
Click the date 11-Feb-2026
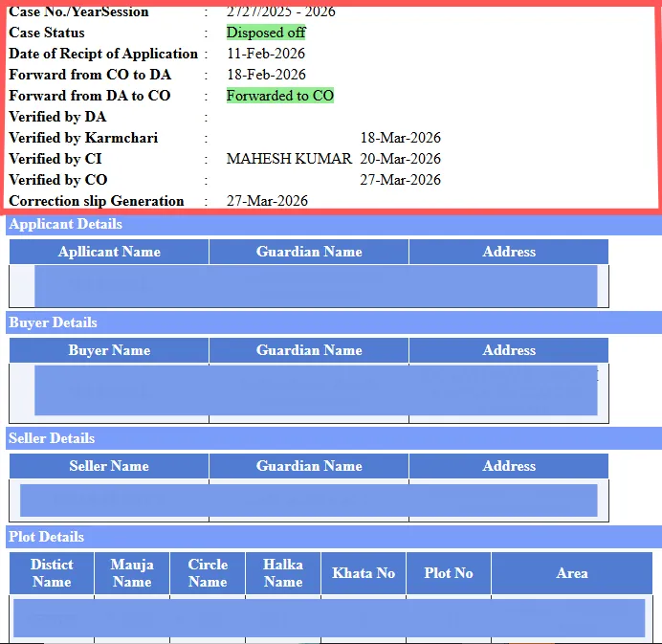tap(266, 54)
